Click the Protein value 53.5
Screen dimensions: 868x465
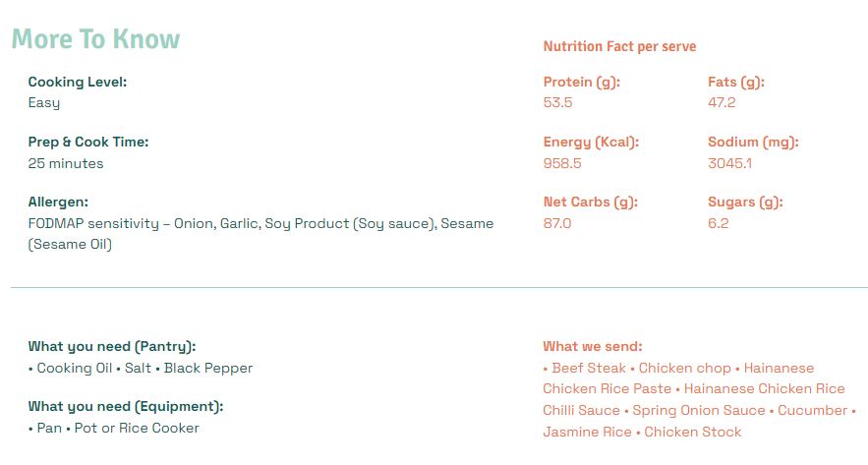pyautogui.click(x=557, y=103)
